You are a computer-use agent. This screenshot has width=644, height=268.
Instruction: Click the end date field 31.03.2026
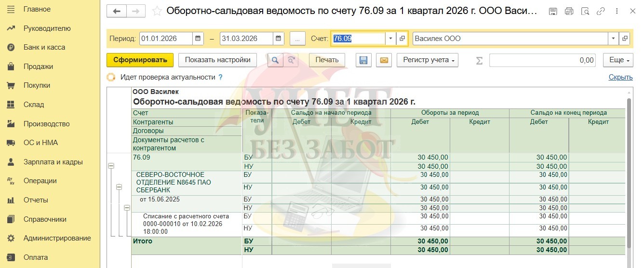point(247,39)
